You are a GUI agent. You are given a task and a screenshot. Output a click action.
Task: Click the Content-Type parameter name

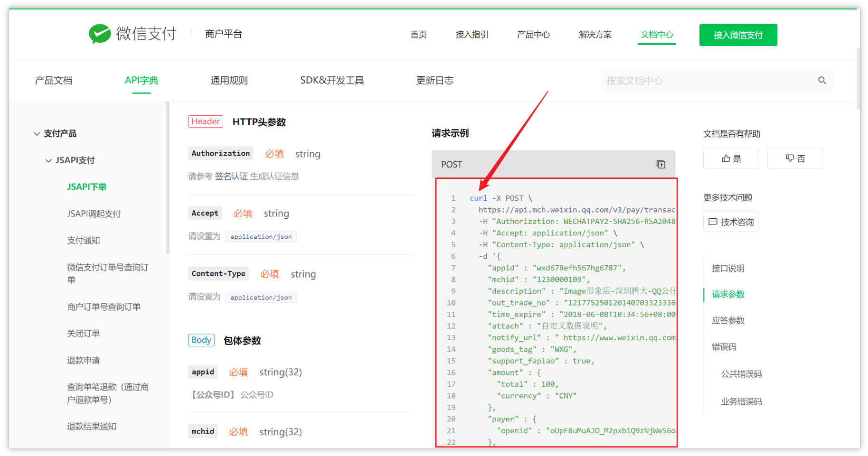[x=218, y=273]
